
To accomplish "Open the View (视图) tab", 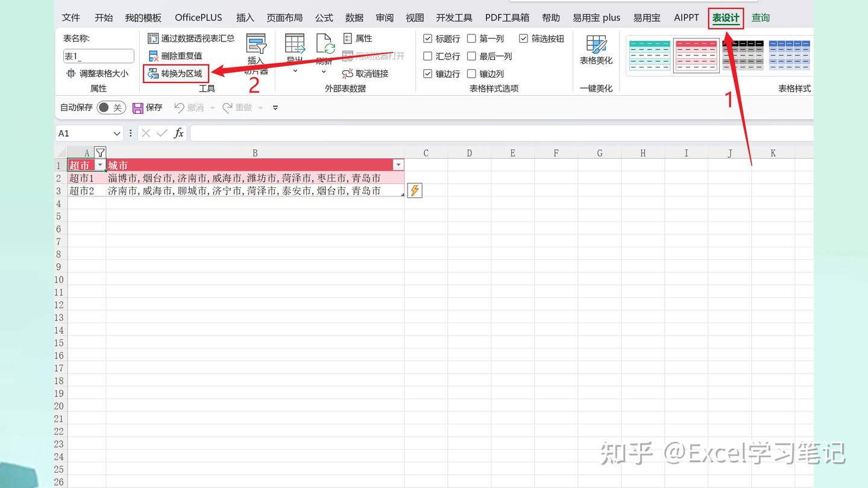I will [x=415, y=17].
